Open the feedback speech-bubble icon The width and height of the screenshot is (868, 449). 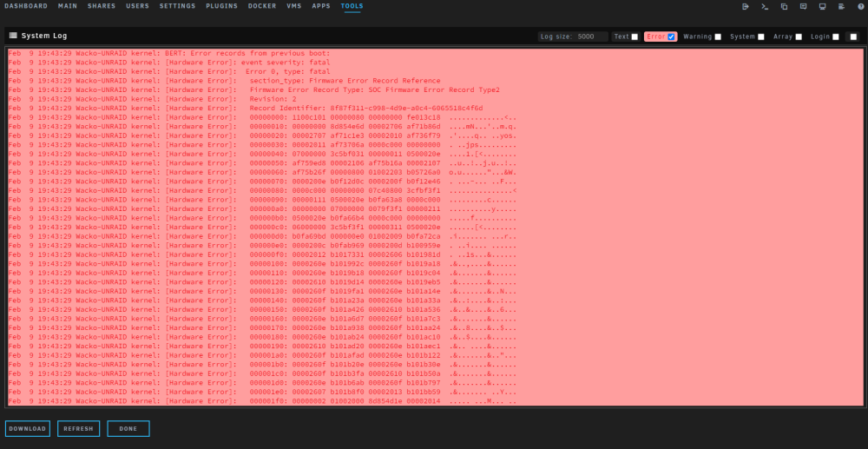[803, 7]
